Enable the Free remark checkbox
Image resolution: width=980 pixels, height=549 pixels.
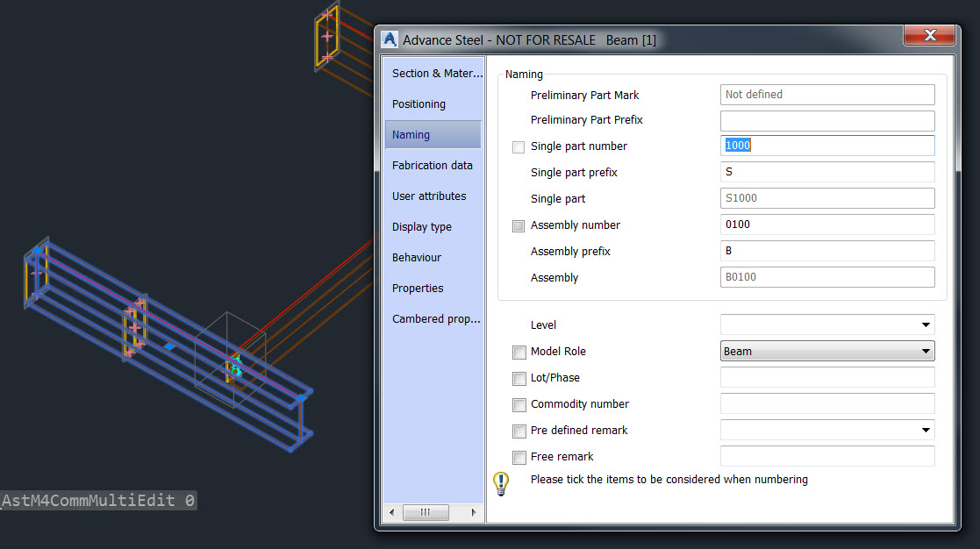tap(519, 457)
